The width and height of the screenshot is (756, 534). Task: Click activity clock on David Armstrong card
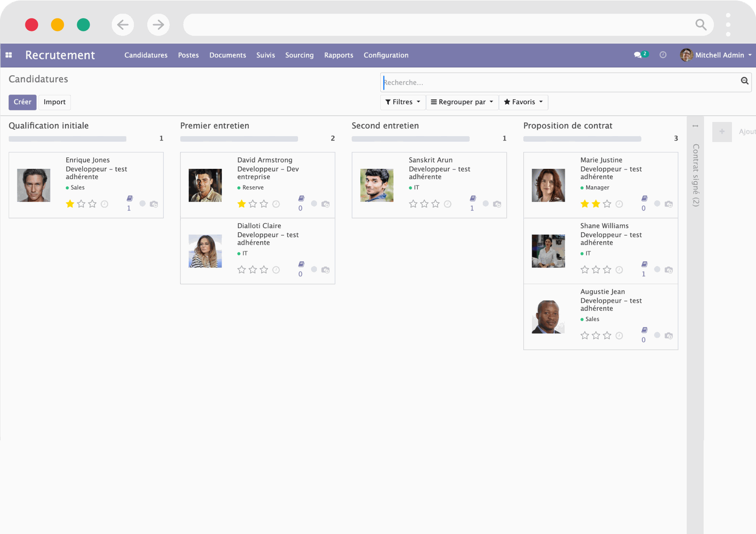pos(276,204)
